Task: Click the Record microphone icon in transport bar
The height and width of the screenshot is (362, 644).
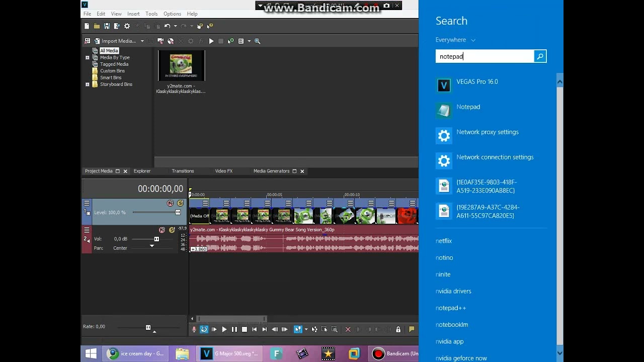Action: (194, 329)
